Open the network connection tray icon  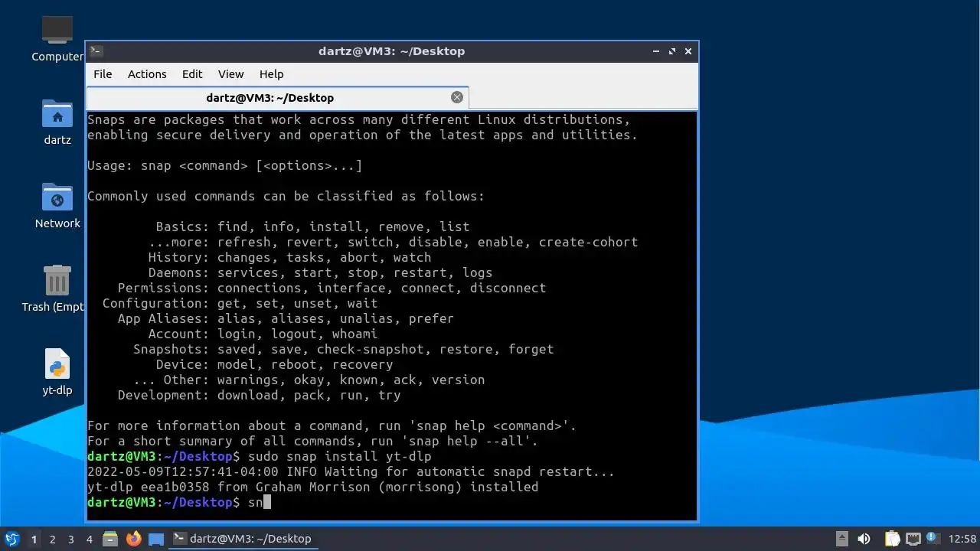tap(913, 539)
